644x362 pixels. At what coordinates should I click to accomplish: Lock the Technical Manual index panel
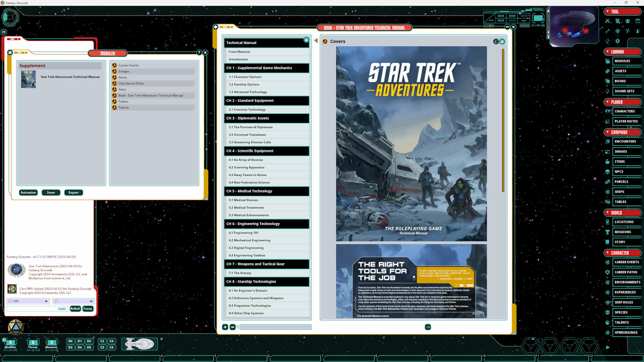(x=306, y=40)
